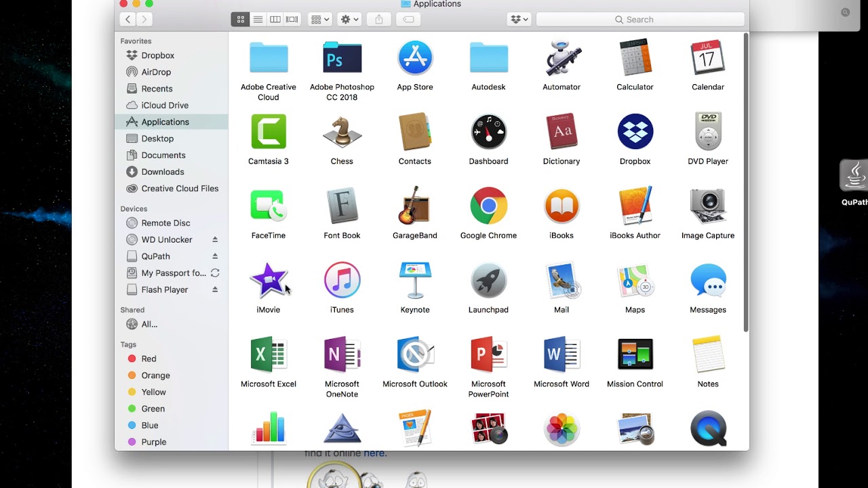The width and height of the screenshot is (868, 488).
Task: Open the 'here' link in the browser window
Action: (x=374, y=453)
